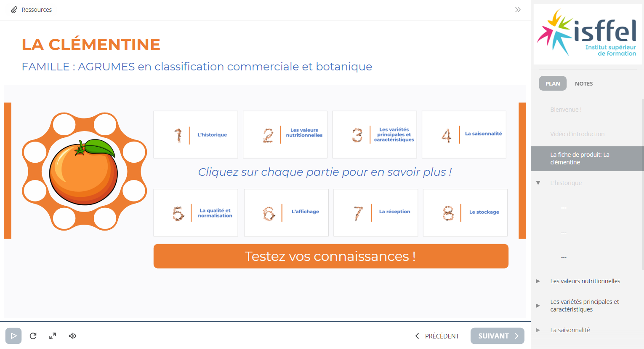
Task: Go to next slide with SUIVANT
Action: point(497,336)
